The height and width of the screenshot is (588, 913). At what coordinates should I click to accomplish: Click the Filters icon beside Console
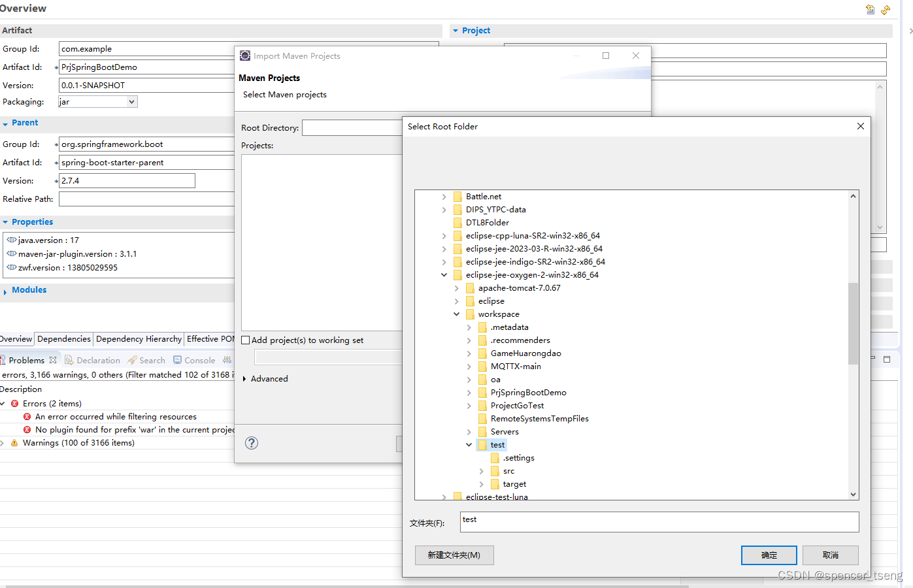coord(225,359)
